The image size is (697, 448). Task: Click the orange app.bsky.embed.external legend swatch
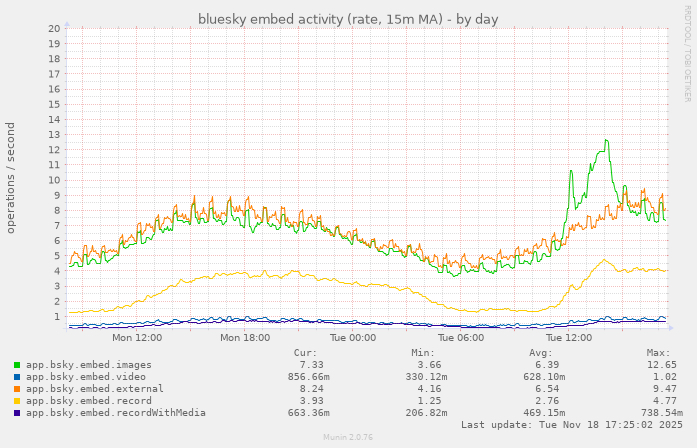tap(17, 389)
